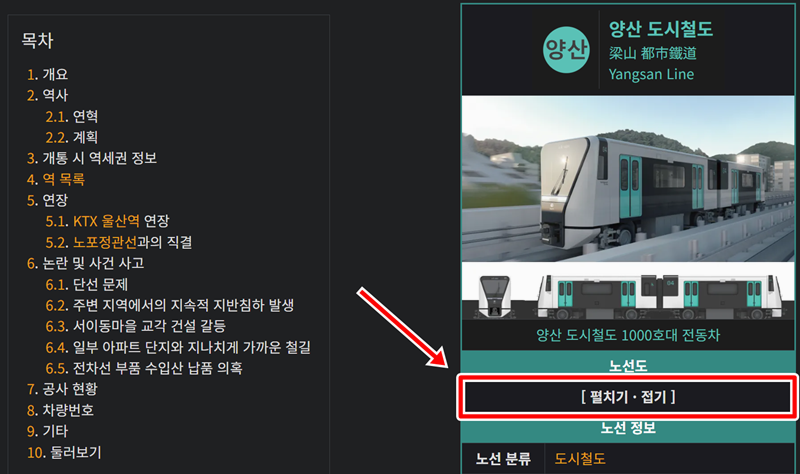The width and height of the screenshot is (800, 474).
Task: Go to subsection 2.1. 연혁
Action: (71, 116)
